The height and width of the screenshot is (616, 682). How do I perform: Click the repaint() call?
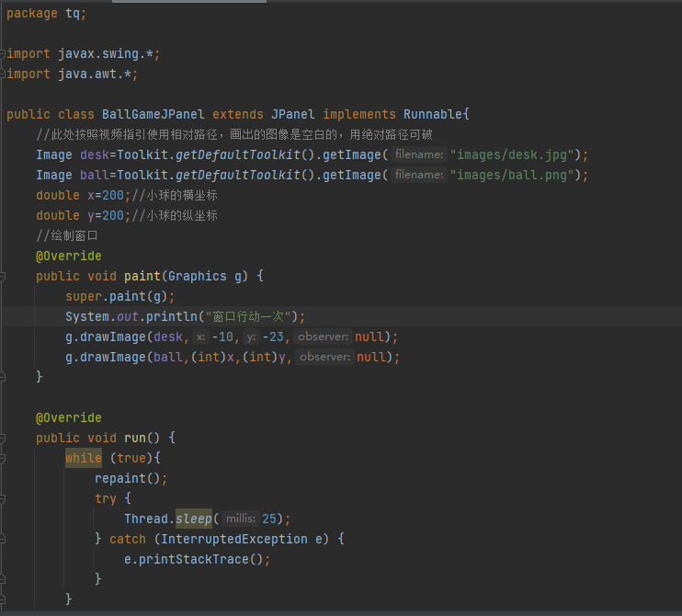click(x=128, y=478)
